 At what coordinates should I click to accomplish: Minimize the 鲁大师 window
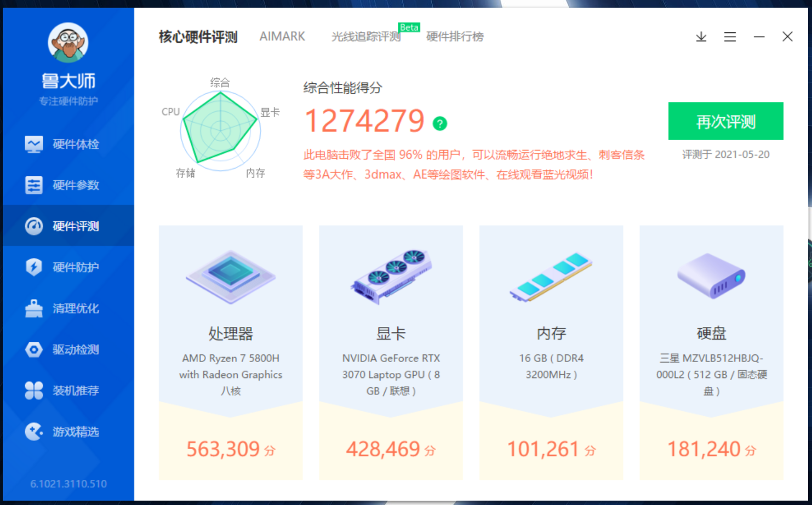(759, 37)
